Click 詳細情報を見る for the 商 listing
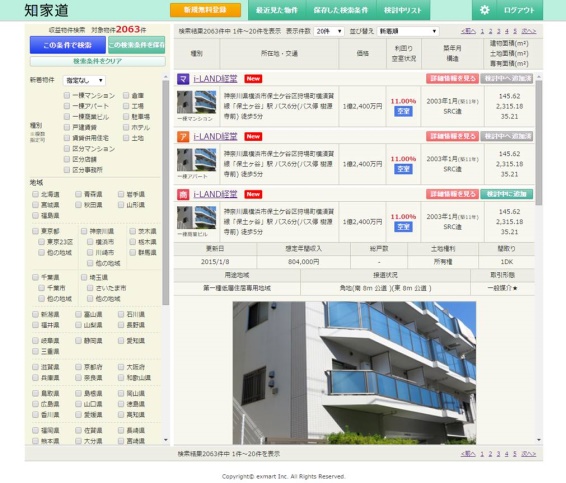The image size is (566, 483). pyautogui.click(x=452, y=194)
